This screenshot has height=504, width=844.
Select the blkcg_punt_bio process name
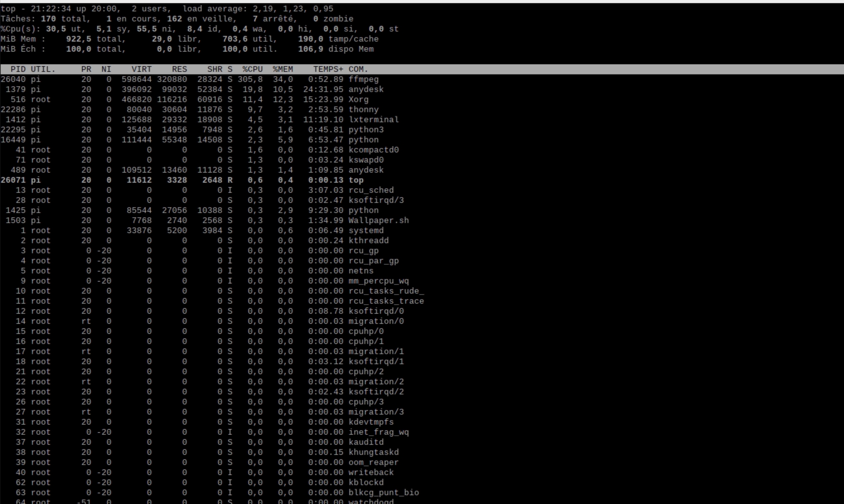point(384,493)
